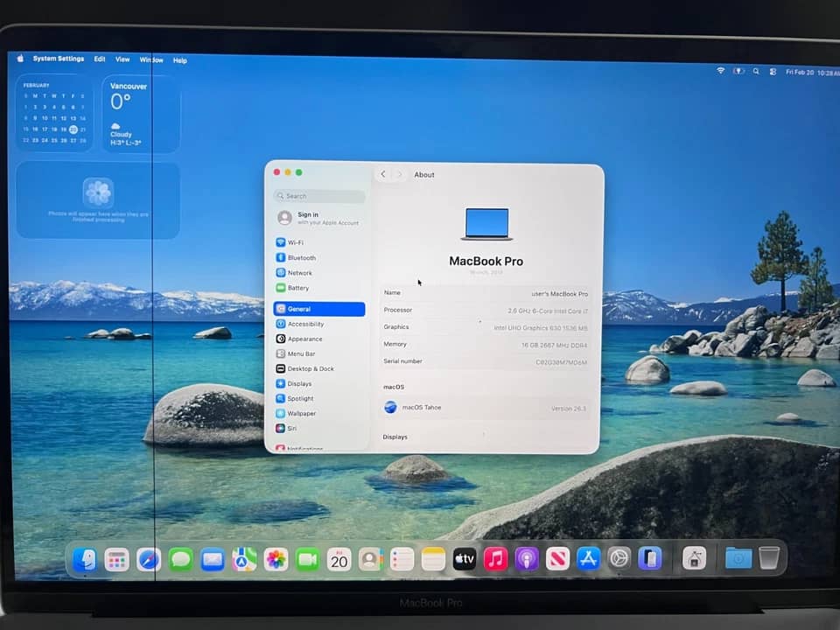Click the Memory row
This screenshot has width=840, height=630.
486,345
